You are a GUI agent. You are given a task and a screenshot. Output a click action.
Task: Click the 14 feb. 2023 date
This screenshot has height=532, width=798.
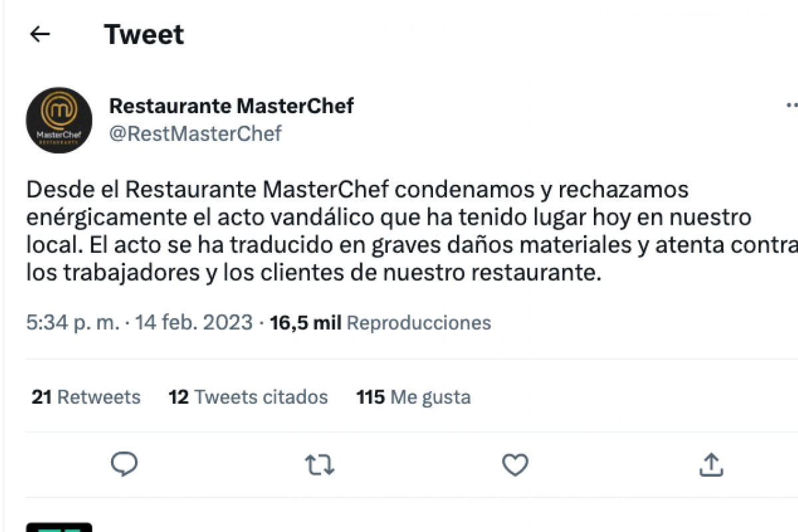coord(194,323)
